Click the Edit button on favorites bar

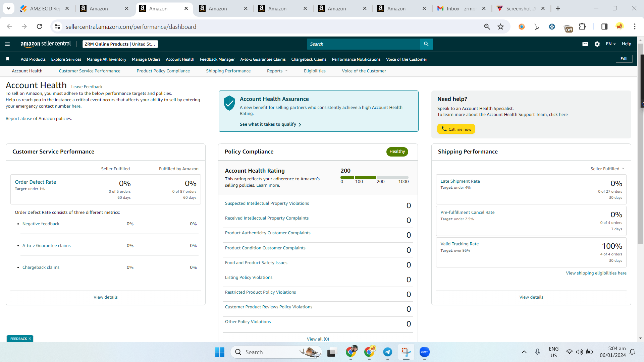coord(624,59)
